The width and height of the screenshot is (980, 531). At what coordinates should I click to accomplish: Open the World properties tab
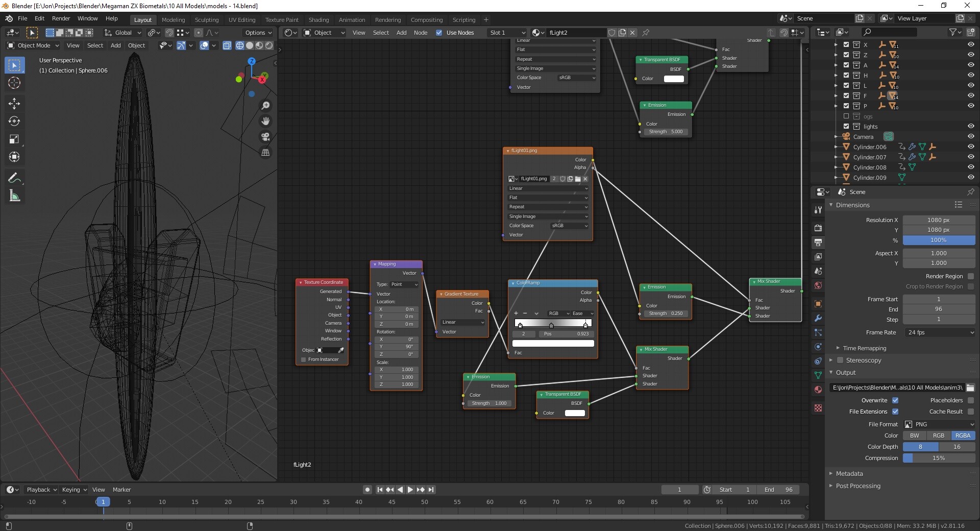click(x=818, y=285)
